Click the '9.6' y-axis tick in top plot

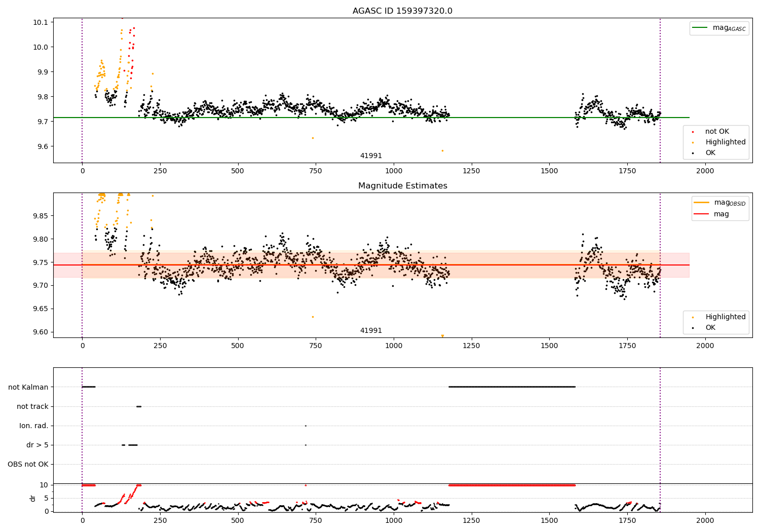(x=43, y=146)
